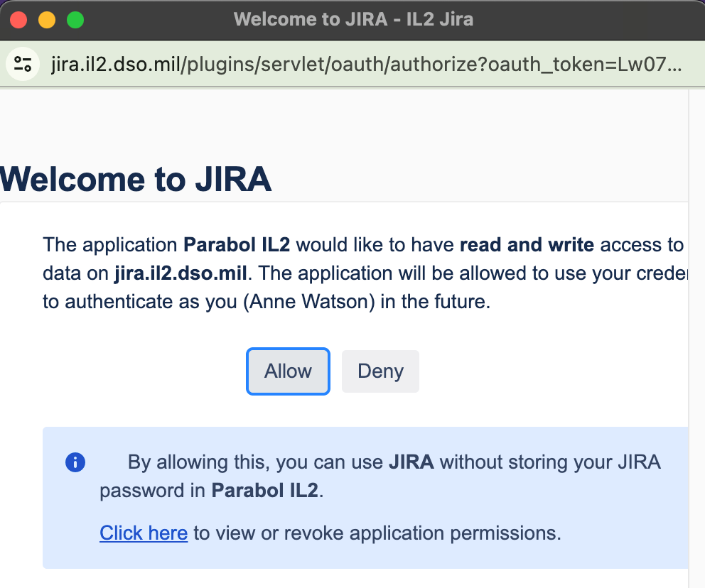This screenshot has height=588, width=705.
Task: Click bold "Parabol IL2" in the first paragraph
Action: click(x=237, y=245)
